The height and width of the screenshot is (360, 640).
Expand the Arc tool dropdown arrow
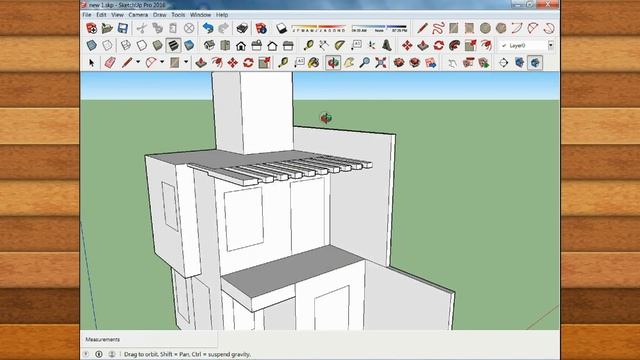(x=162, y=62)
